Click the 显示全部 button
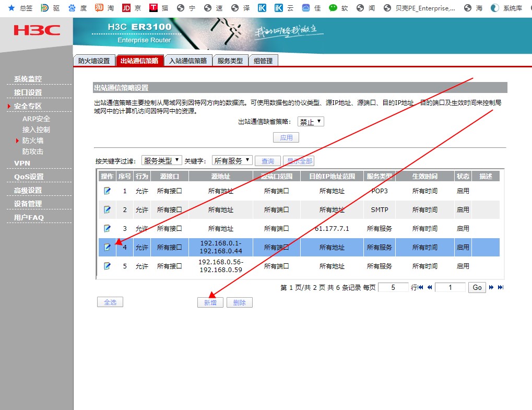Image resolution: width=532 pixels, height=410 pixels. pos(299,161)
